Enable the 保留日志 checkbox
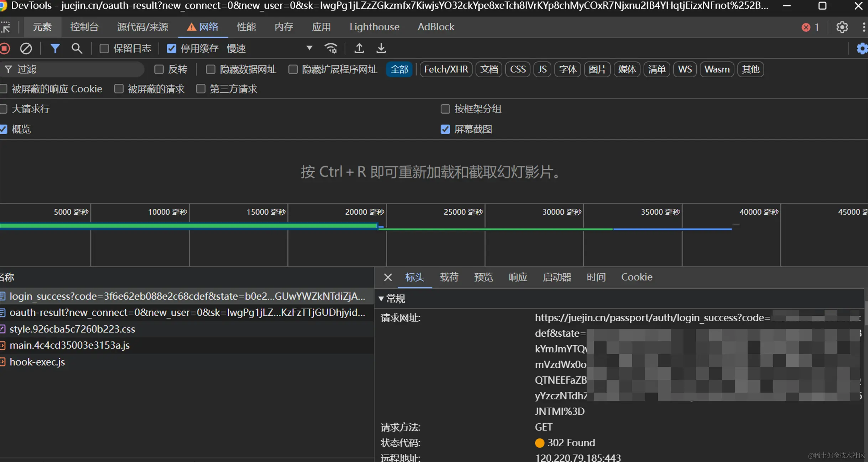Image resolution: width=868 pixels, height=462 pixels. point(104,48)
